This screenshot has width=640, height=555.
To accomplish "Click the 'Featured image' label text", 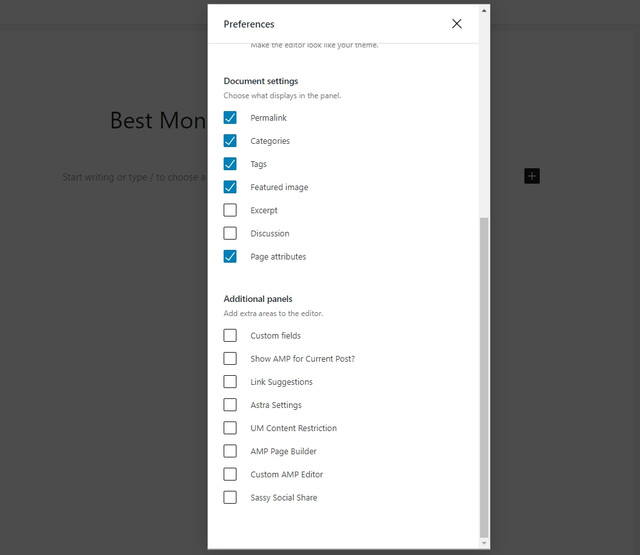I will [x=279, y=187].
